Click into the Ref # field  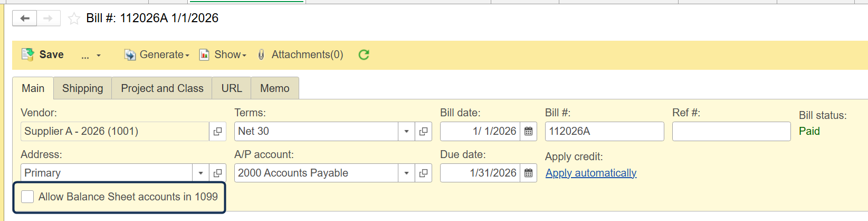pos(731,132)
